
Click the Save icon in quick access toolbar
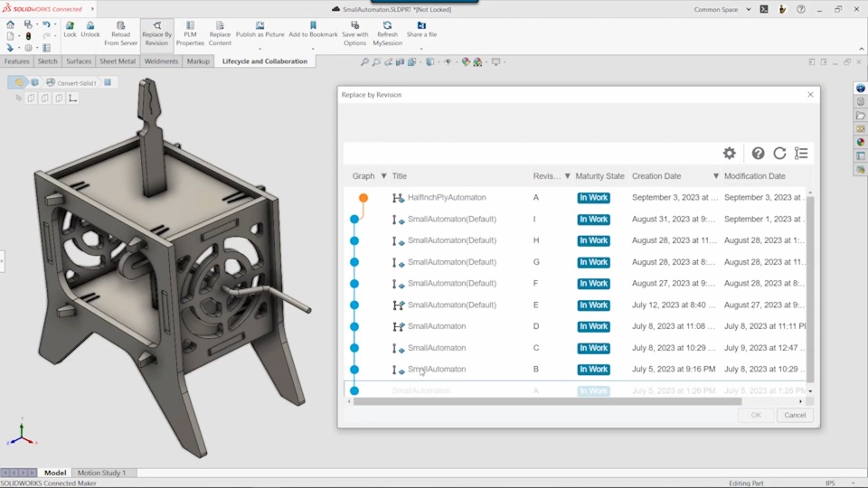pos(28,25)
